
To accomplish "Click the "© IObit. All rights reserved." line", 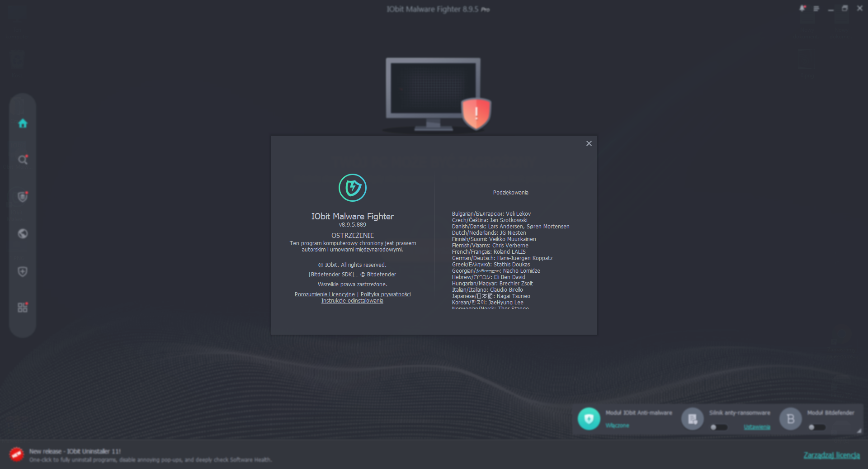I will (x=352, y=265).
